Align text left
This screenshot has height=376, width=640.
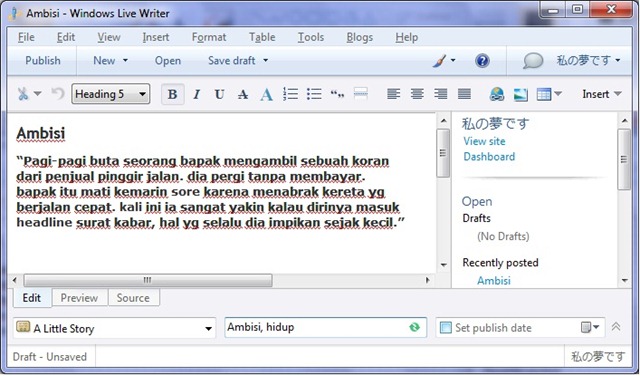(x=393, y=94)
